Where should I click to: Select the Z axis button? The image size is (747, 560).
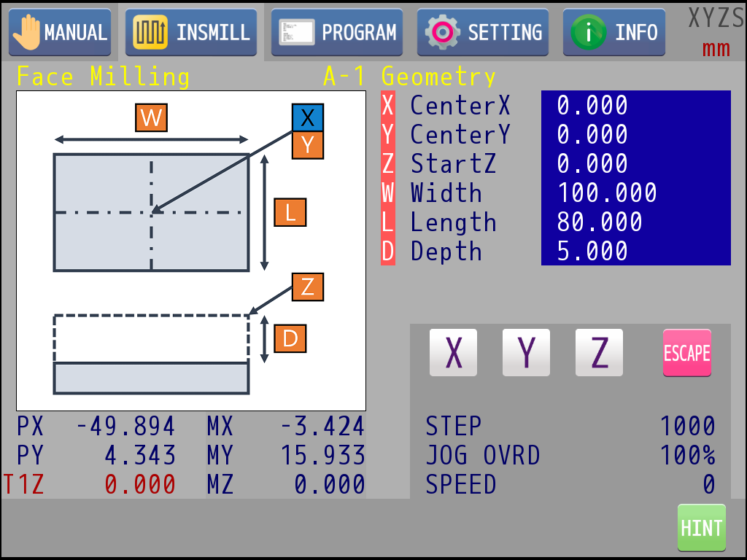[x=599, y=353]
